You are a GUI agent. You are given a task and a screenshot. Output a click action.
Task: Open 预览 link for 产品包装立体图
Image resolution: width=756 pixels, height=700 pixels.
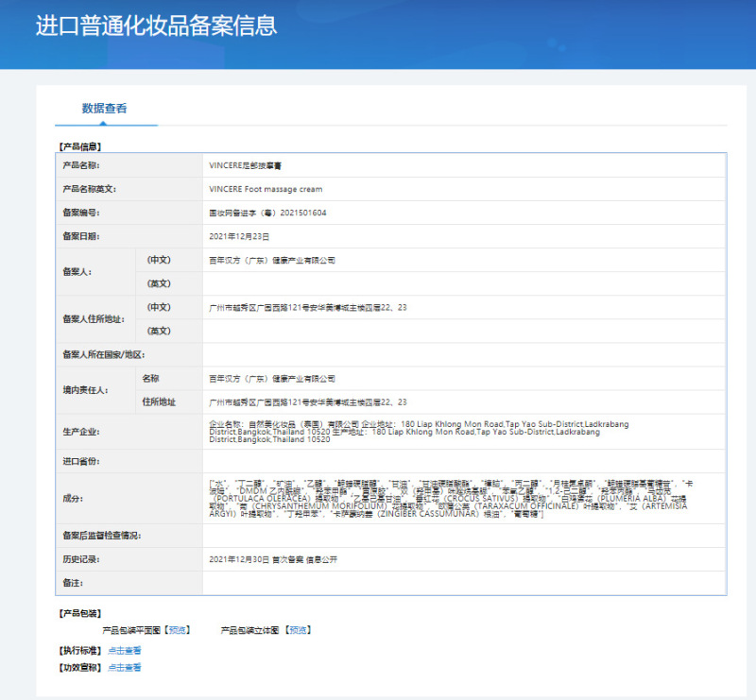click(x=298, y=630)
